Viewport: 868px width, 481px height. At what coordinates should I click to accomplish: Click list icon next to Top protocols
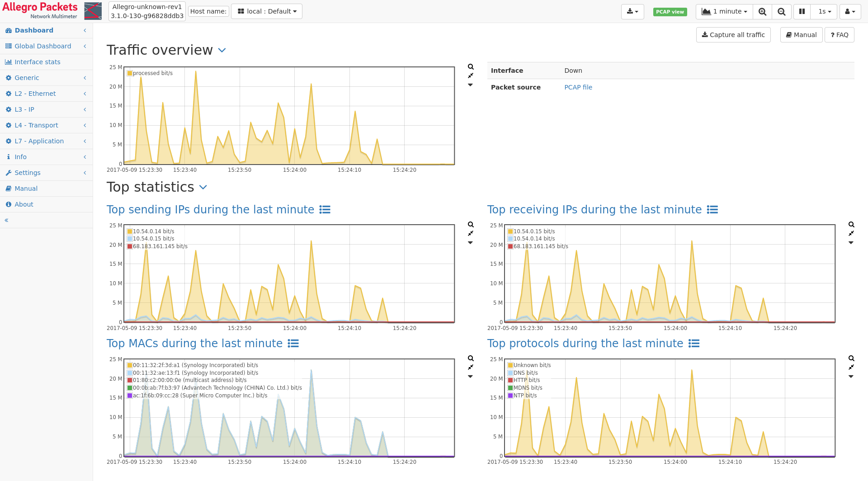tap(694, 344)
